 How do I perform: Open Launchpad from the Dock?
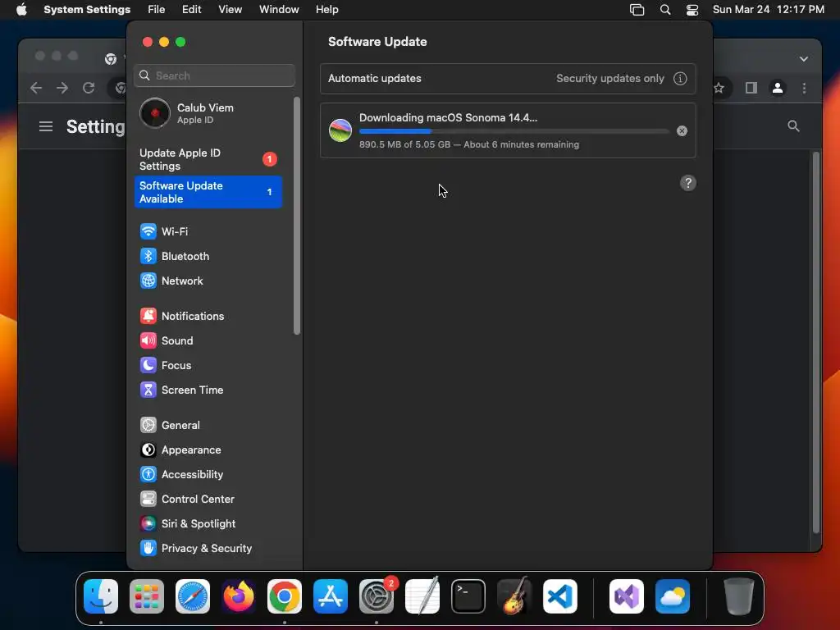point(147,596)
